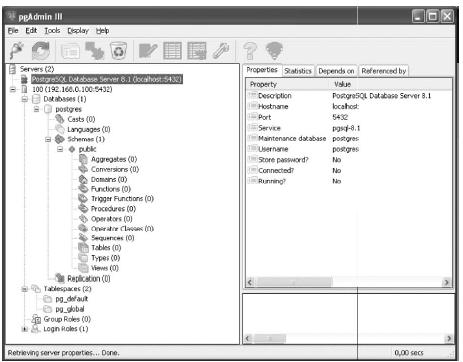Click the Drop object trash icon

(118, 51)
